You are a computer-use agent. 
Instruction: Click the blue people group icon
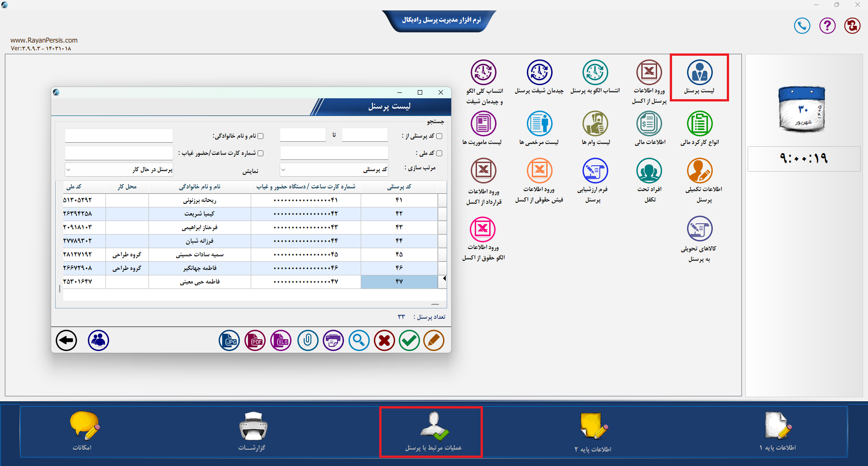pos(98,340)
